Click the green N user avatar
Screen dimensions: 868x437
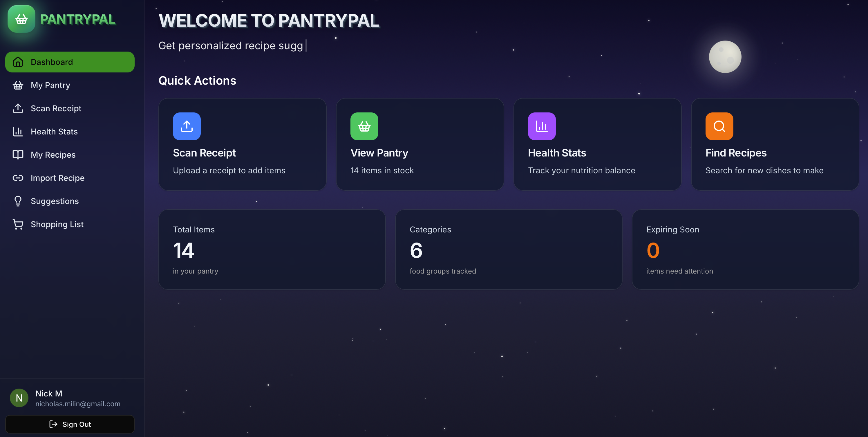coord(19,398)
